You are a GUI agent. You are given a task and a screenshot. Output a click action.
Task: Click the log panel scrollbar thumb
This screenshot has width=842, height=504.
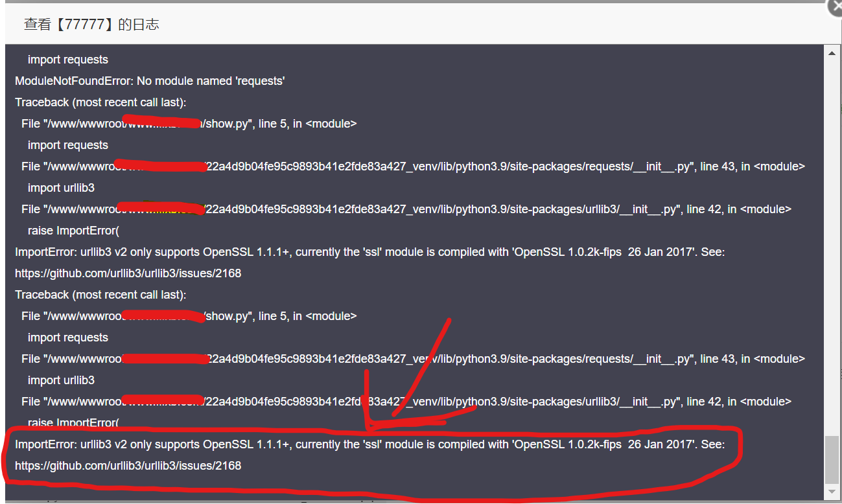(x=832, y=459)
